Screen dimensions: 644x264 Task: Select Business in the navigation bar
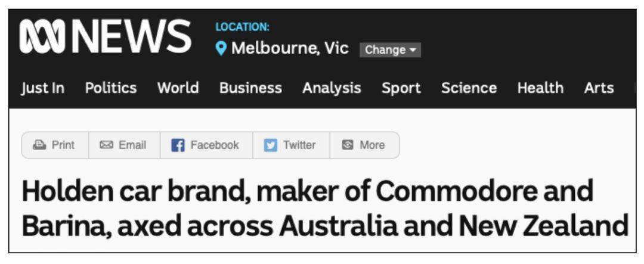pos(250,88)
